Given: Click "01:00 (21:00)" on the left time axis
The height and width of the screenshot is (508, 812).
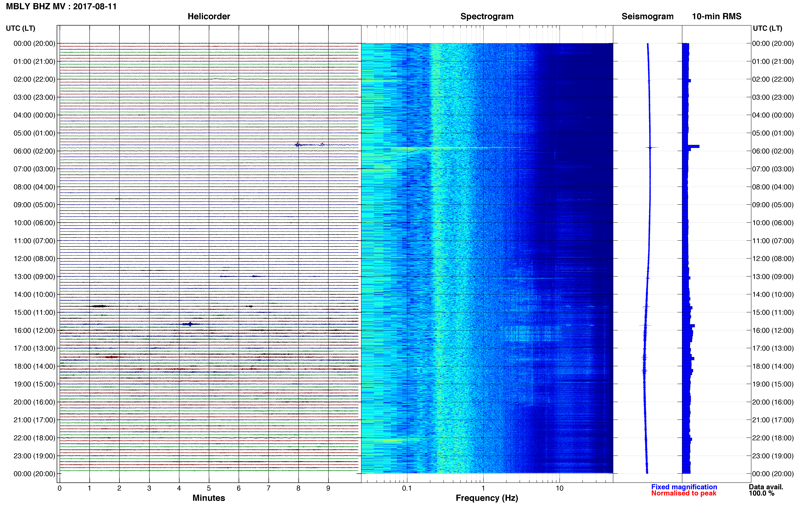Looking at the screenshot, I should (34, 62).
